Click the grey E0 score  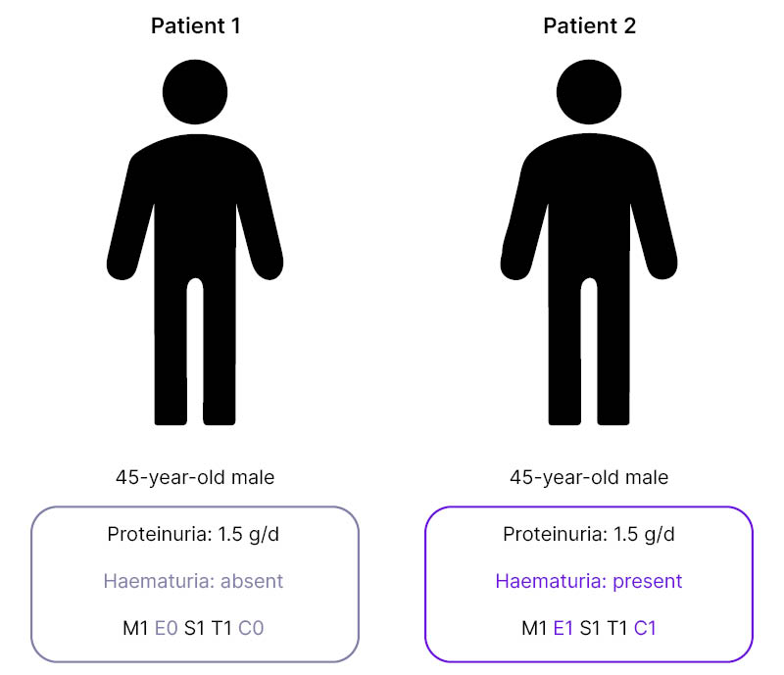[167, 629]
